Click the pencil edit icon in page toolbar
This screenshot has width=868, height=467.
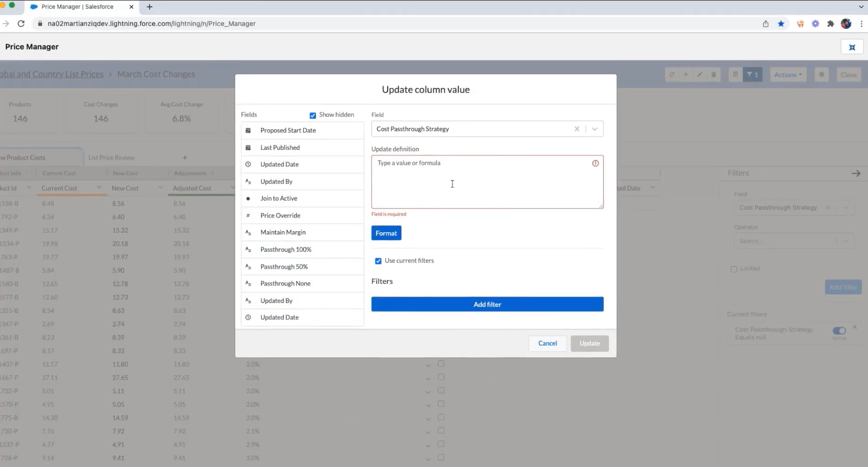pos(700,74)
